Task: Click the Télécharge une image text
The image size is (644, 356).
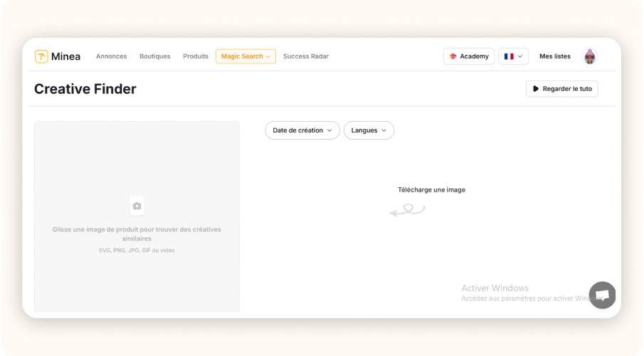Action: click(431, 190)
